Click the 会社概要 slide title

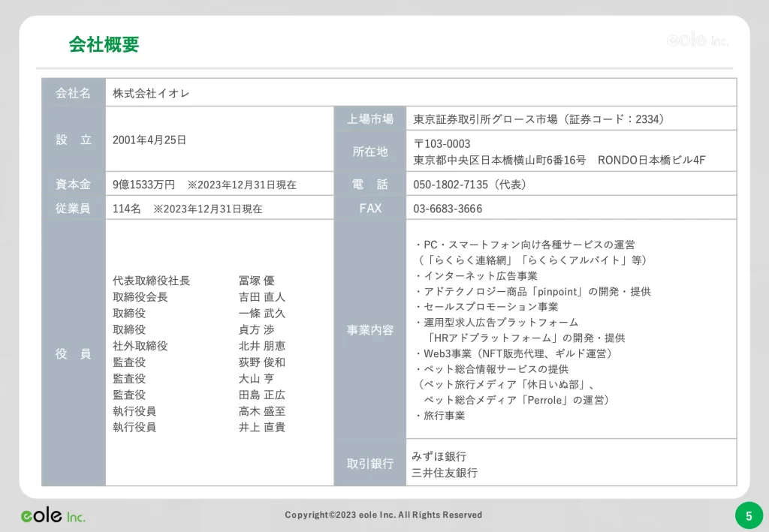(104, 44)
